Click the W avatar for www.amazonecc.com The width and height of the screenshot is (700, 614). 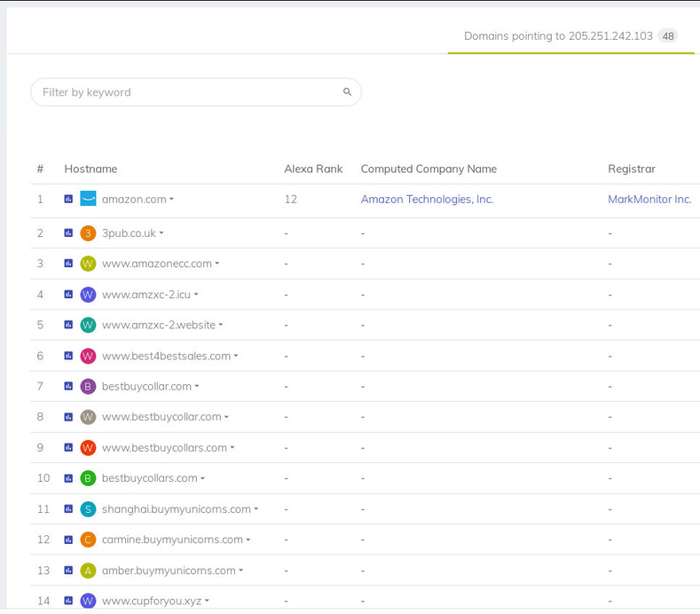88,264
